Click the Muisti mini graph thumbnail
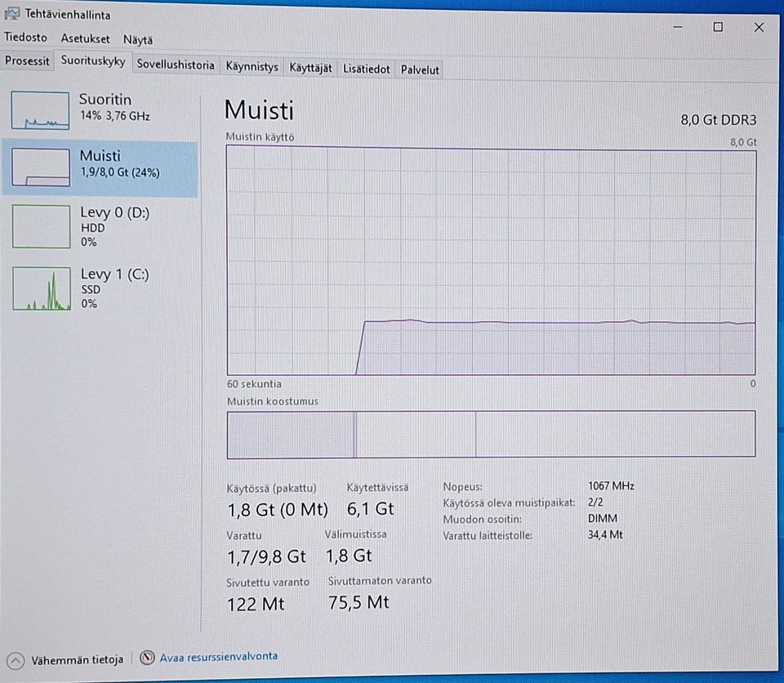 [41, 167]
